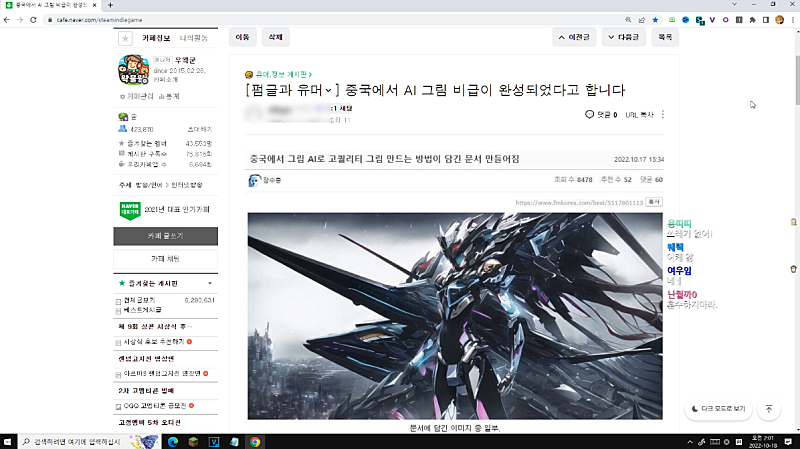Screen dimensions: 800x449
Task: Click the page vertical scrollbar thumb
Action: tap(797, 80)
